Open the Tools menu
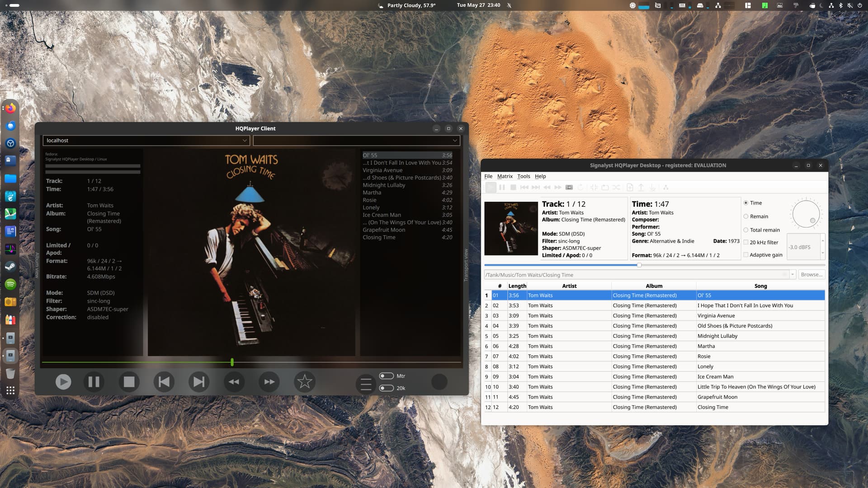This screenshot has height=488, width=868. tap(524, 176)
